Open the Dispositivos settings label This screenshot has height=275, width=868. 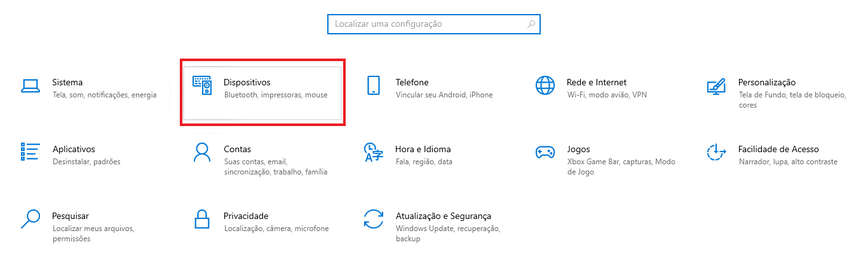point(247,82)
